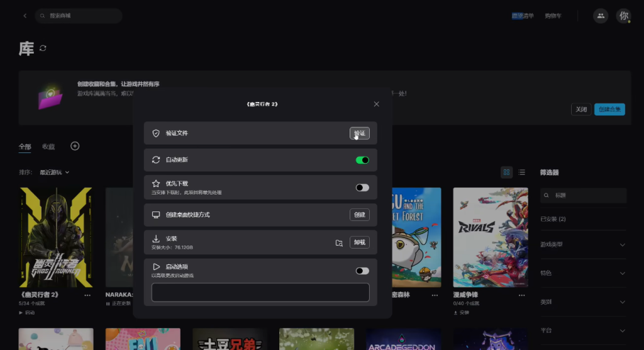Click the refresh icon beside the 库 heading

click(43, 48)
